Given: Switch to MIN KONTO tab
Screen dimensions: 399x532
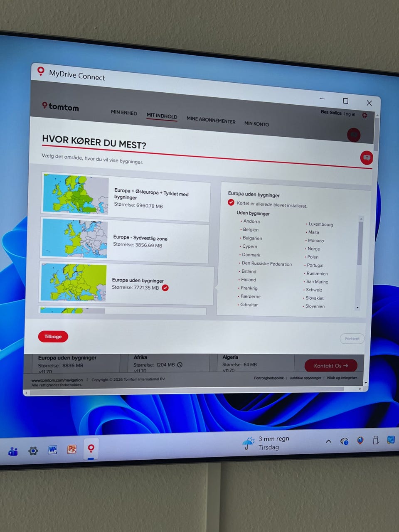Looking at the screenshot, I should (256, 123).
